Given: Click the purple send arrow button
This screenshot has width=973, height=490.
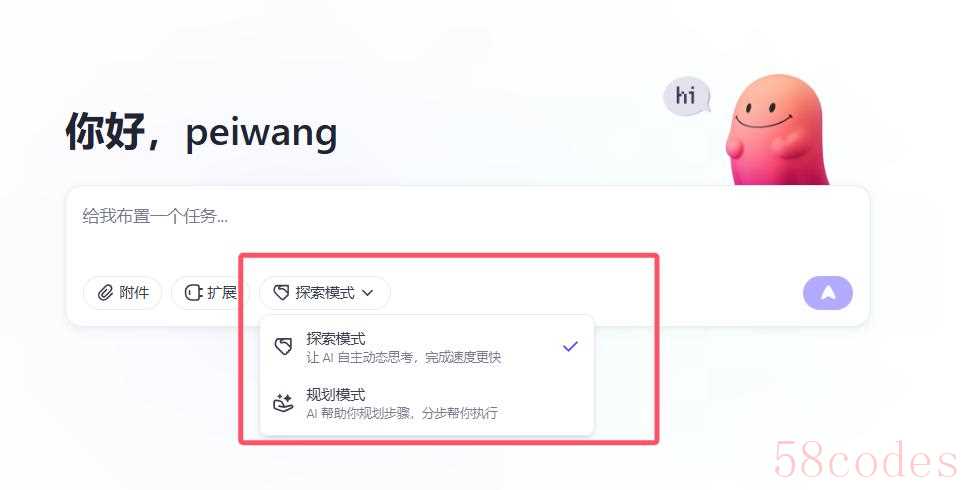Looking at the screenshot, I should pos(828,293).
